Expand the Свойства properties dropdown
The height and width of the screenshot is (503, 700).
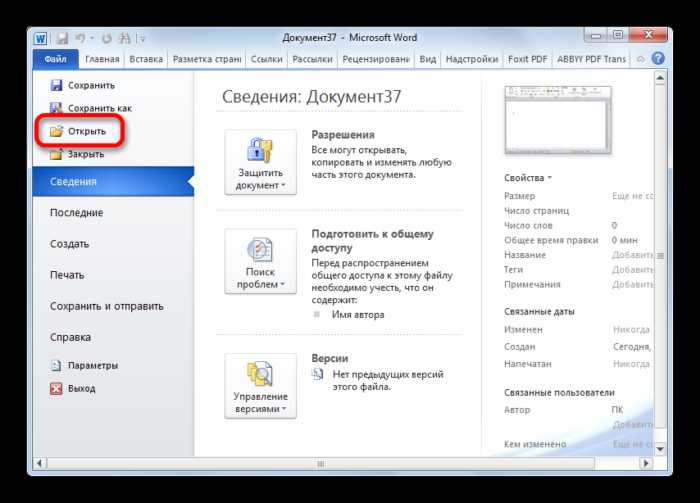click(x=528, y=178)
